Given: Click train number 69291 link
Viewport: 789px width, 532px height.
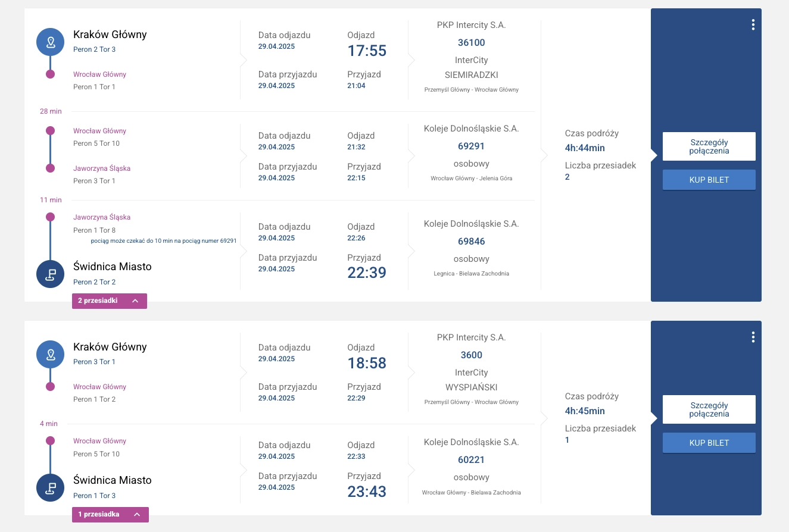Looking at the screenshot, I should (471, 146).
